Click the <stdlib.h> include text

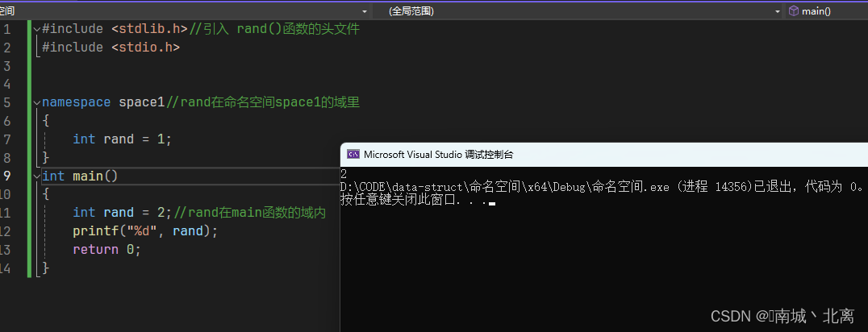[149, 29]
